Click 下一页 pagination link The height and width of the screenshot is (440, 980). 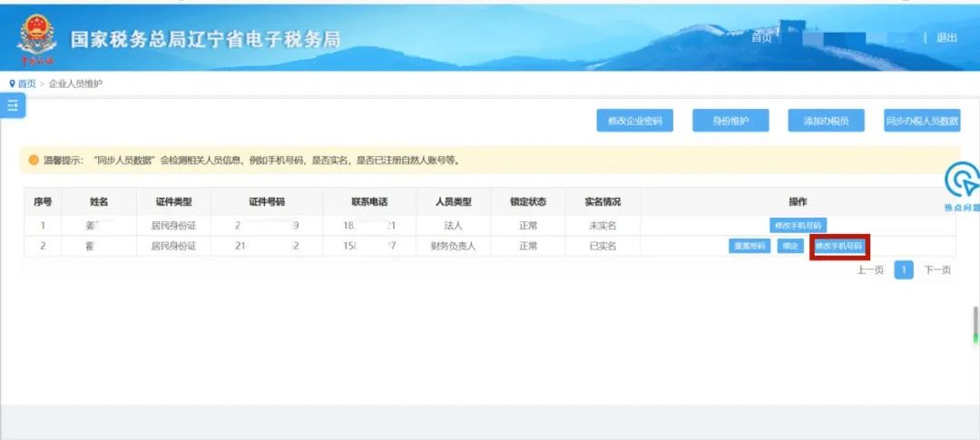937,270
